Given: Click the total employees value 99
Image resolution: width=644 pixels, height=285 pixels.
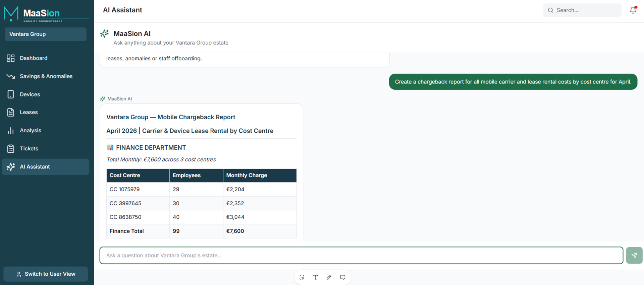Looking at the screenshot, I should coord(196,231).
